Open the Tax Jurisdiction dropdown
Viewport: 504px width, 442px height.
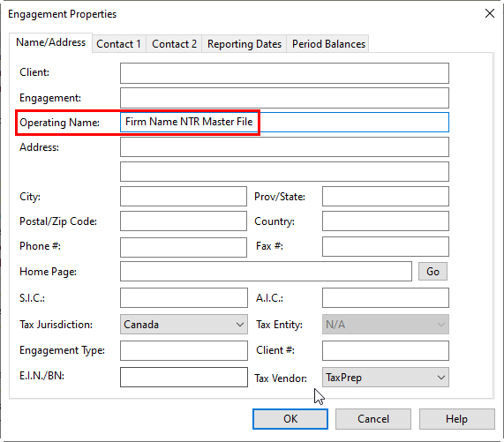point(184,325)
